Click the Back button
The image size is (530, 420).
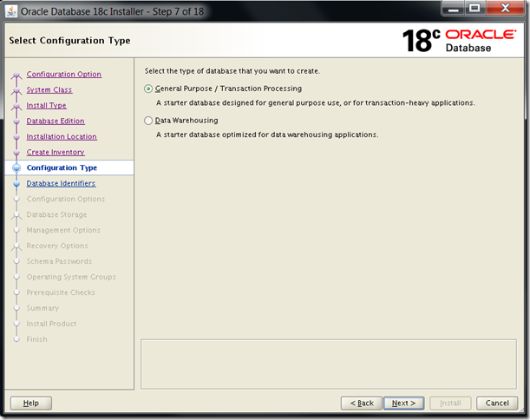click(362, 403)
